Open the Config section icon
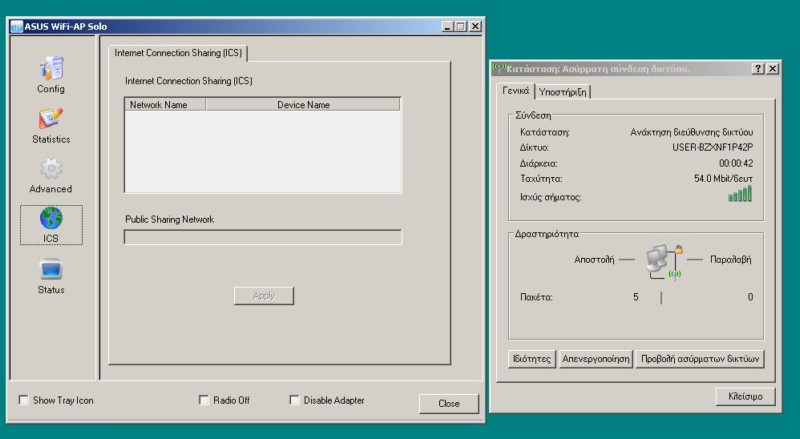Screen dimensions: 800x439 tap(51, 68)
